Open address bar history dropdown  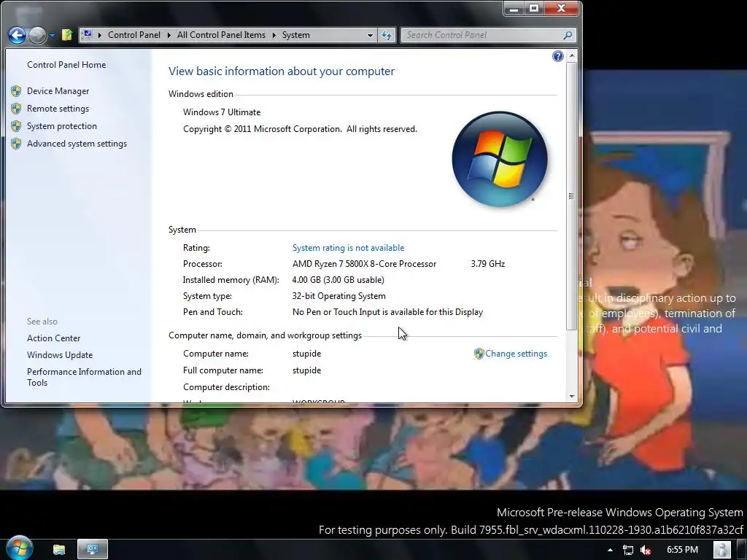tap(370, 35)
